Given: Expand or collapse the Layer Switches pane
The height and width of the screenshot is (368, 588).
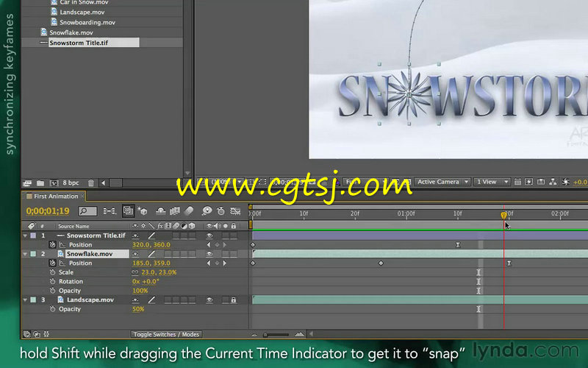Looking at the screenshot, I should pos(26,334).
